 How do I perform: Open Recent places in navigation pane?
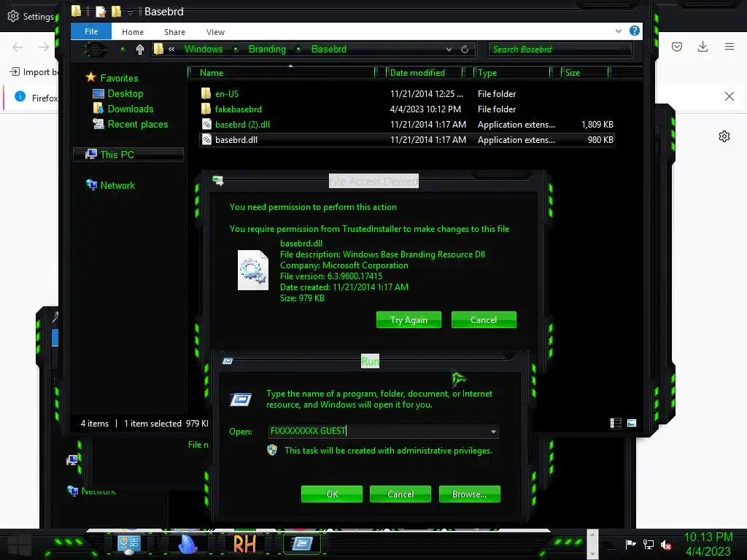(137, 124)
